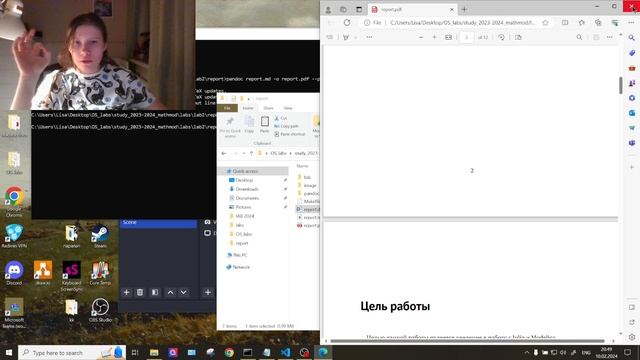The height and width of the screenshot is (360, 640).
Task: Click Copy path in Explorer ribbon
Action: pos(286,126)
